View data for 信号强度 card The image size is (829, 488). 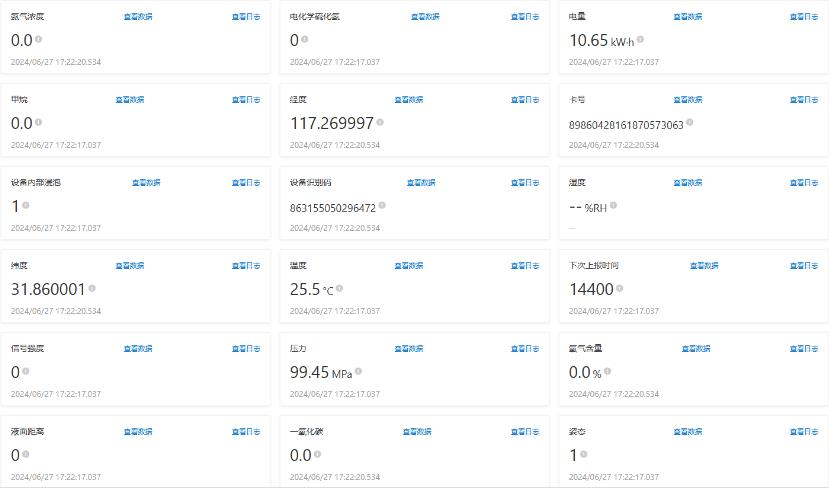pos(138,349)
